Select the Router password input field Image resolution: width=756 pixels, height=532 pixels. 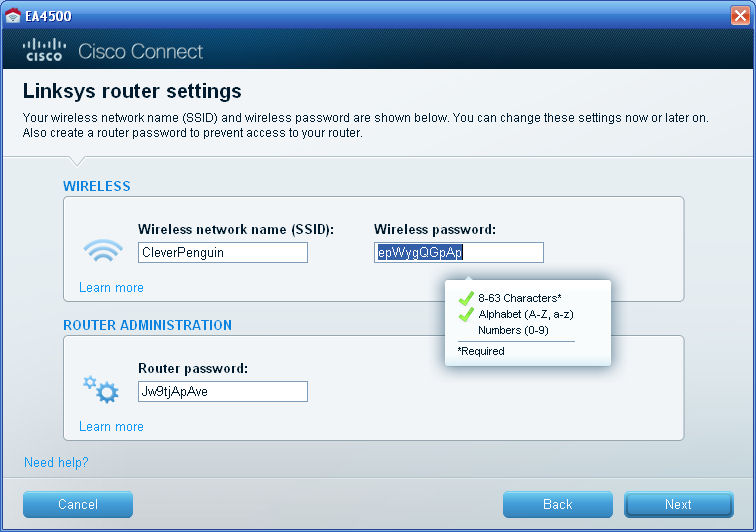tap(223, 392)
